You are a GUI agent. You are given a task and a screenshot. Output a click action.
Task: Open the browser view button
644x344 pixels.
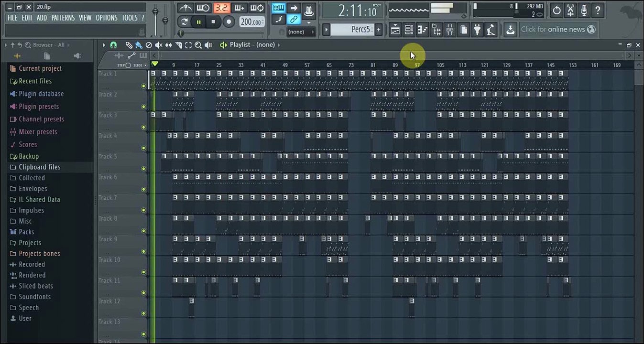click(x=436, y=30)
